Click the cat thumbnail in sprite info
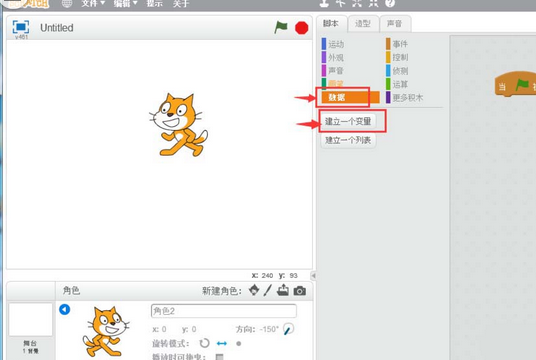 point(106,332)
